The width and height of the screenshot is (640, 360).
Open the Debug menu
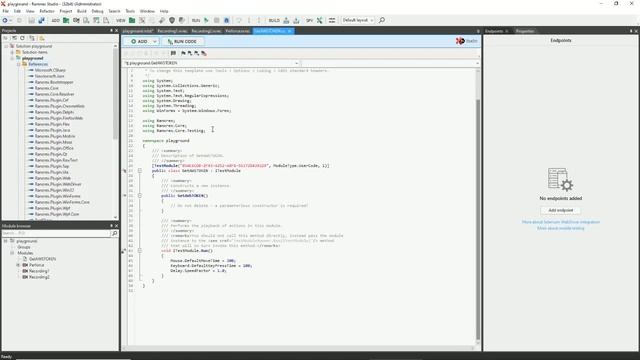click(x=97, y=11)
